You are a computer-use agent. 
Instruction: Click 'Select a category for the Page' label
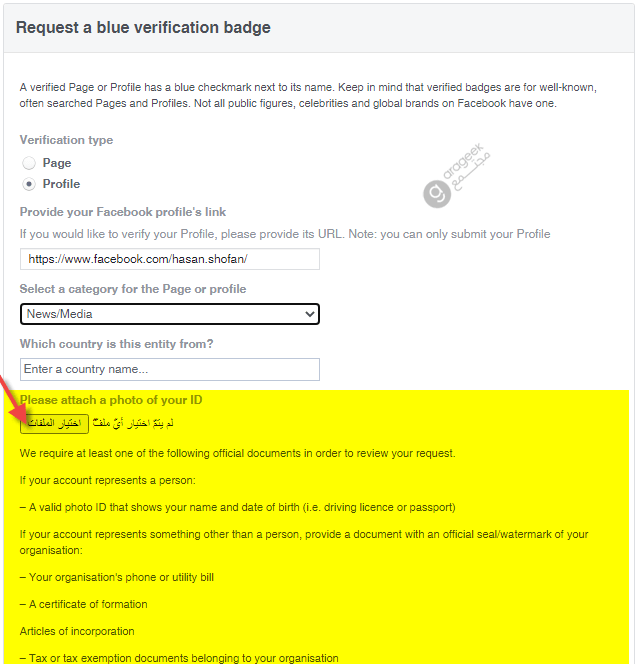[x=133, y=289]
